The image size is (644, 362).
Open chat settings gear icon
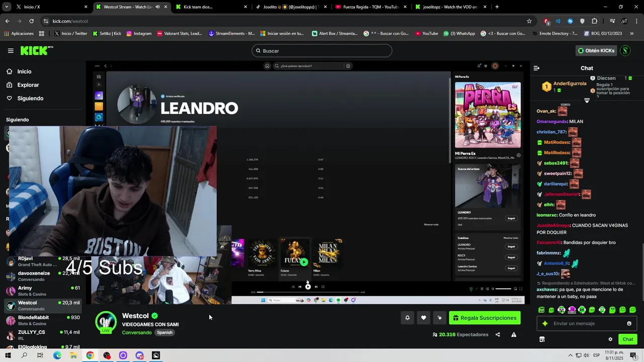click(x=610, y=339)
